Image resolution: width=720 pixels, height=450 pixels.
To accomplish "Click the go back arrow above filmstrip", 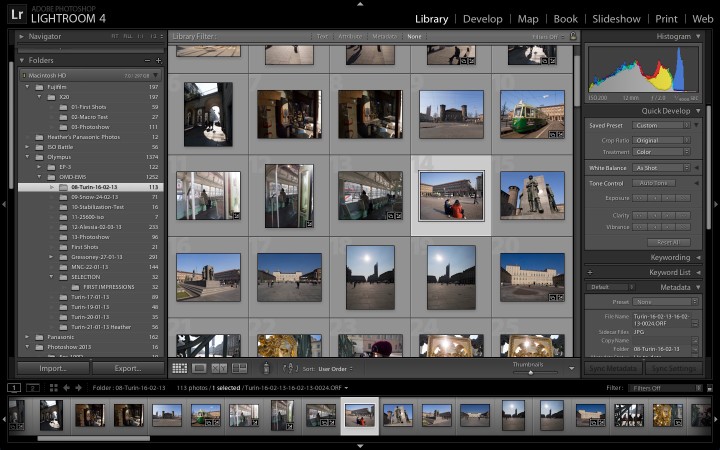I will pyautogui.click(x=66, y=387).
